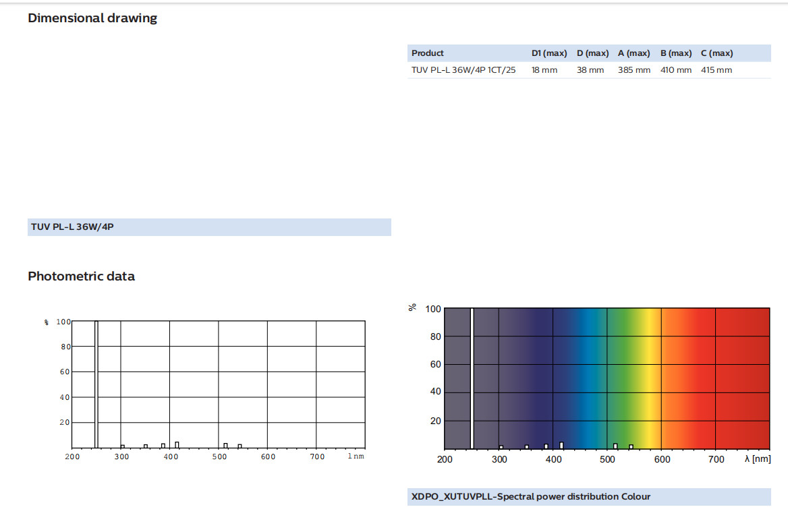This screenshot has width=788, height=532.
Task: Select the 415 mm value cell
Action: pyautogui.click(x=716, y=70)
